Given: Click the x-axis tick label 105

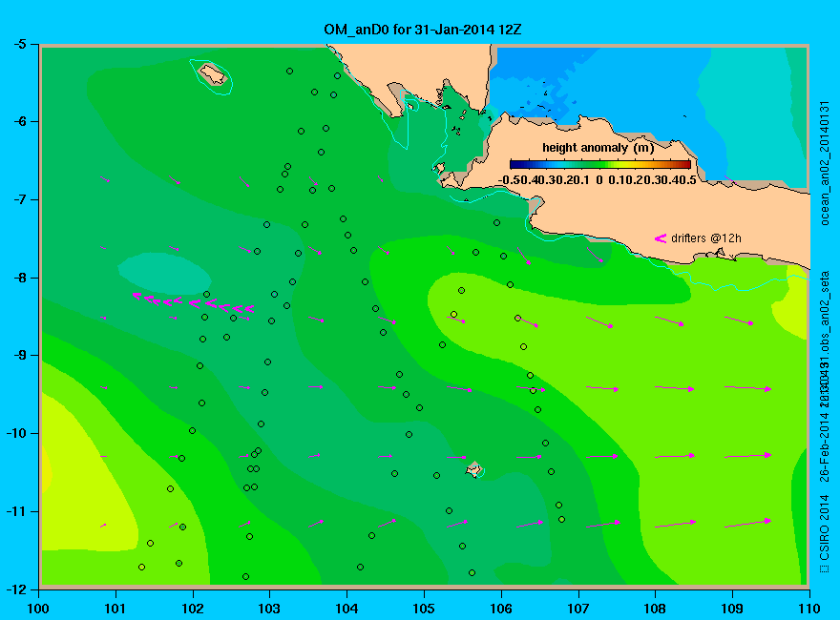Looking at the screenshot, I should pos(424,609).
